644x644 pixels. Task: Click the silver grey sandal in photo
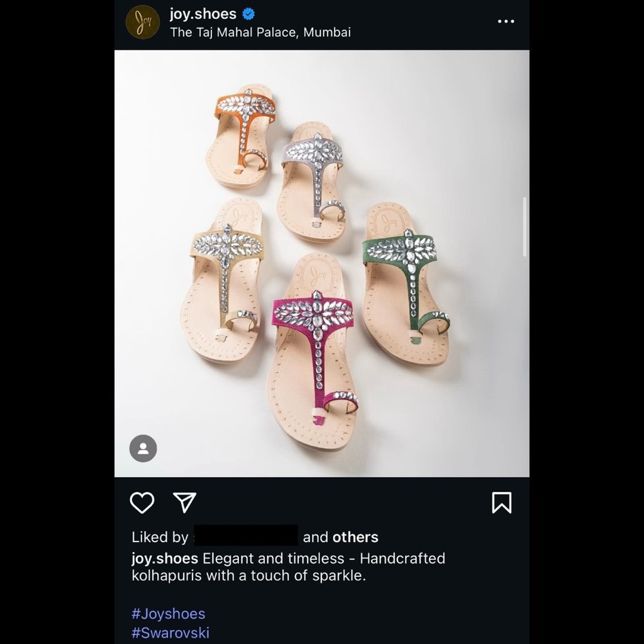point(311,181)
